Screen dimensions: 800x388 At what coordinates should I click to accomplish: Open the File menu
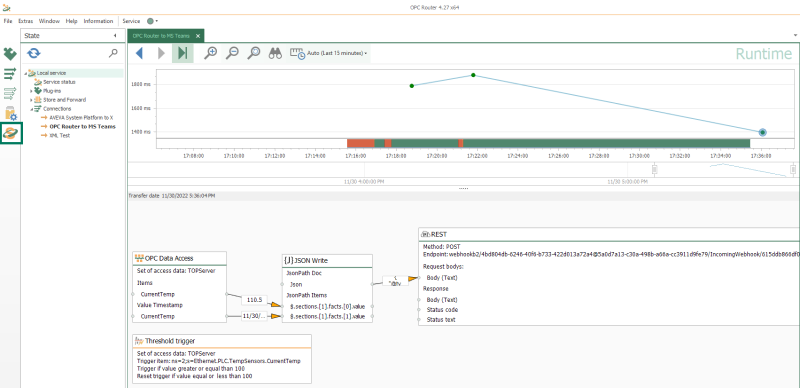point(8,21)
